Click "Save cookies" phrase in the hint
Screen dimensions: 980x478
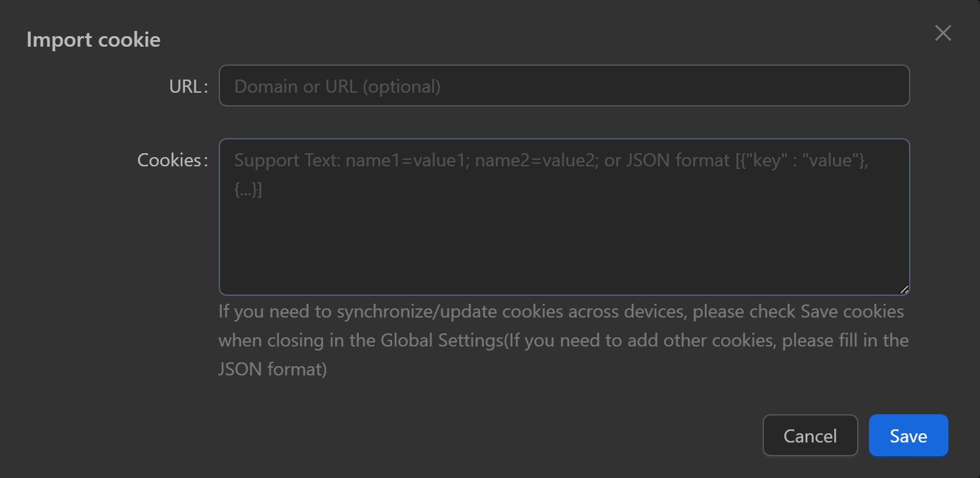852,312
